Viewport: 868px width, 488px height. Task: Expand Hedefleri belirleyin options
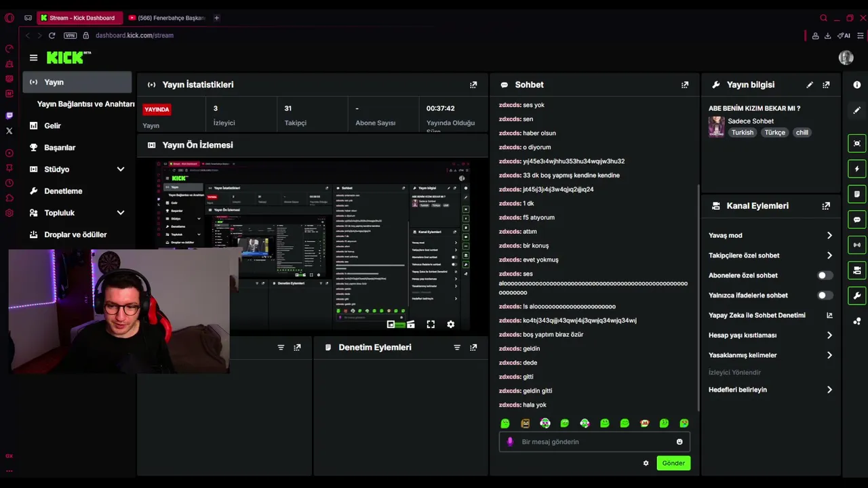point(829,390)
